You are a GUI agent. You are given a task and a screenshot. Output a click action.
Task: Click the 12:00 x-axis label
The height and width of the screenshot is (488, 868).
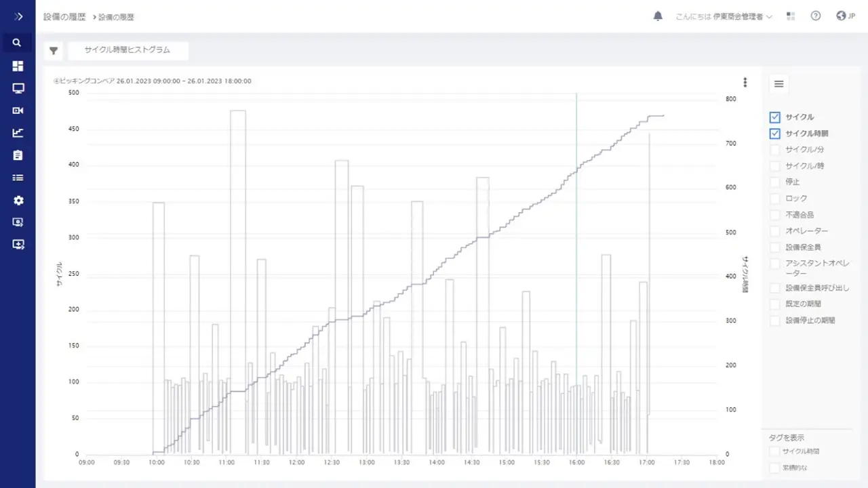296,462
